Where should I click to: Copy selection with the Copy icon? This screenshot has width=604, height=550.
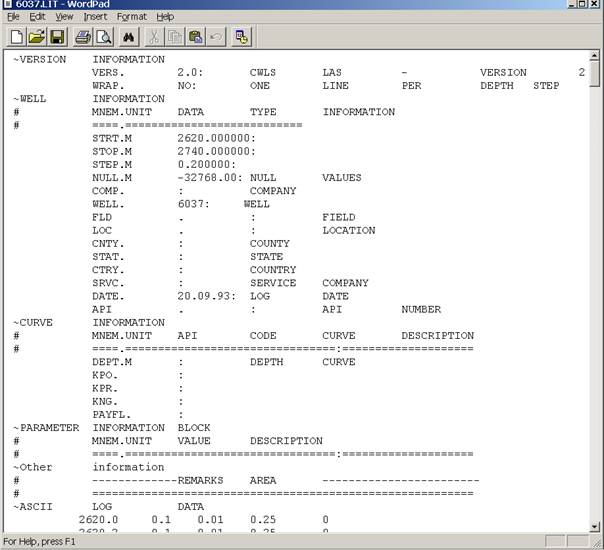click(x=175, y=37)
